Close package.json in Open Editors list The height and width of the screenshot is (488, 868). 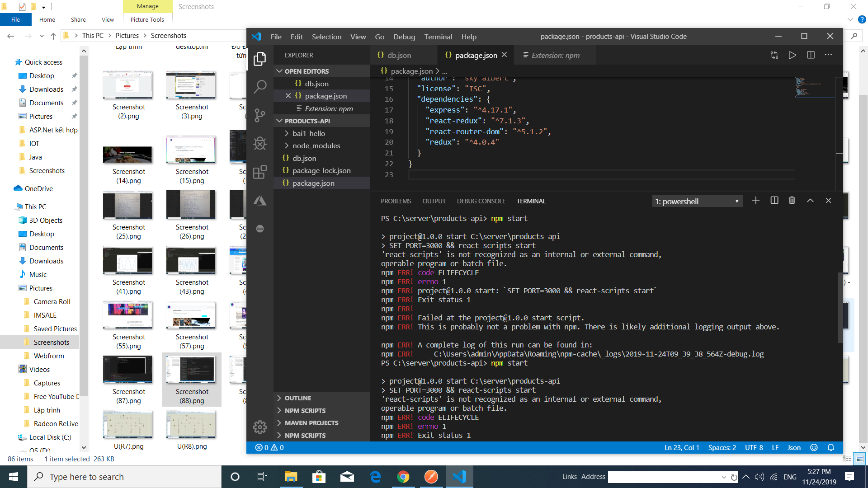click(x=288, y=96)
